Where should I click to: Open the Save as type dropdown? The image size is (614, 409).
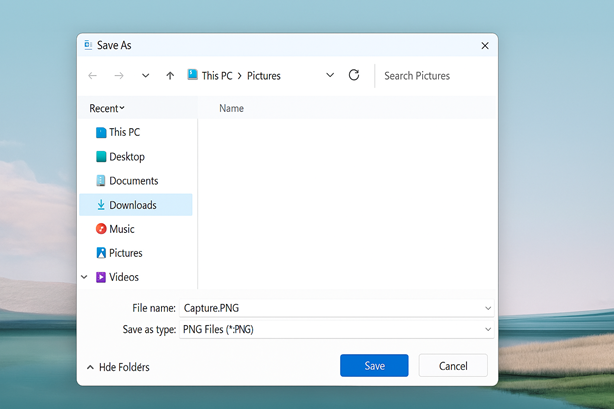pos(488,329)
